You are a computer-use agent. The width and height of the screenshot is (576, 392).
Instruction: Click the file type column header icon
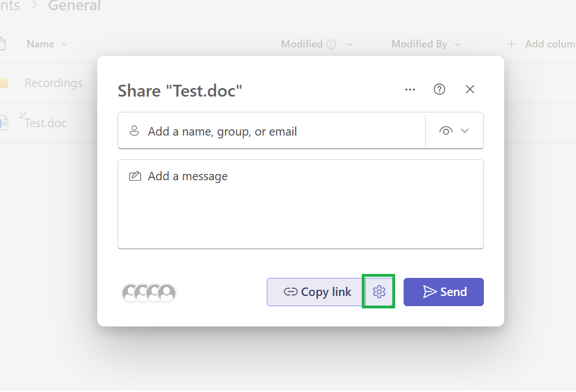click(3, 43)
